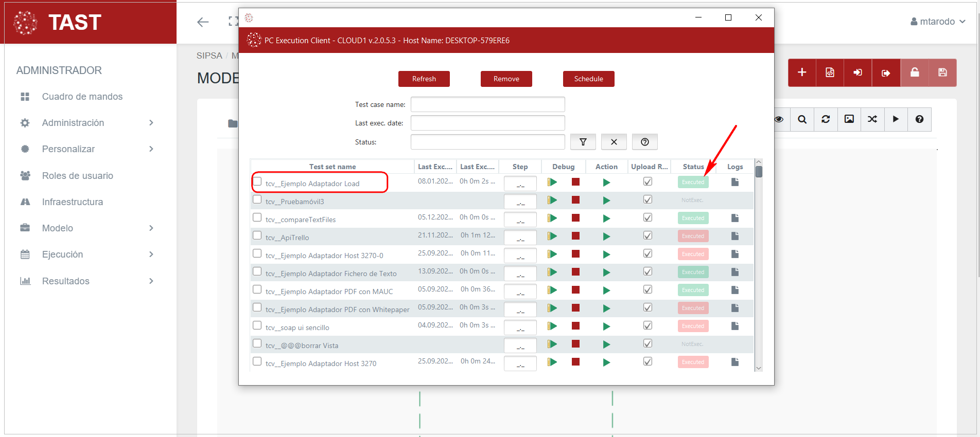Start debug step-play for tcv__ApiTrello
The image size is (980, 437).
pyautogui.click(x=552, y=236)
